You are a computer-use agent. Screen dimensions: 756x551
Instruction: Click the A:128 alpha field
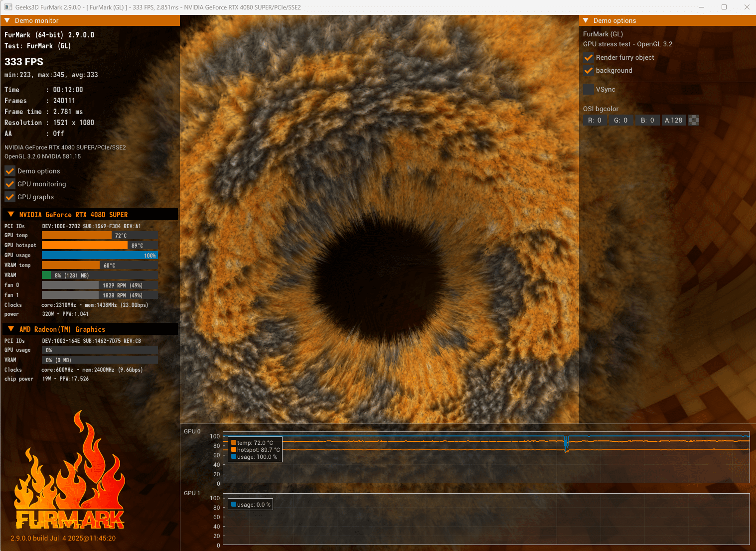point(674,120)
